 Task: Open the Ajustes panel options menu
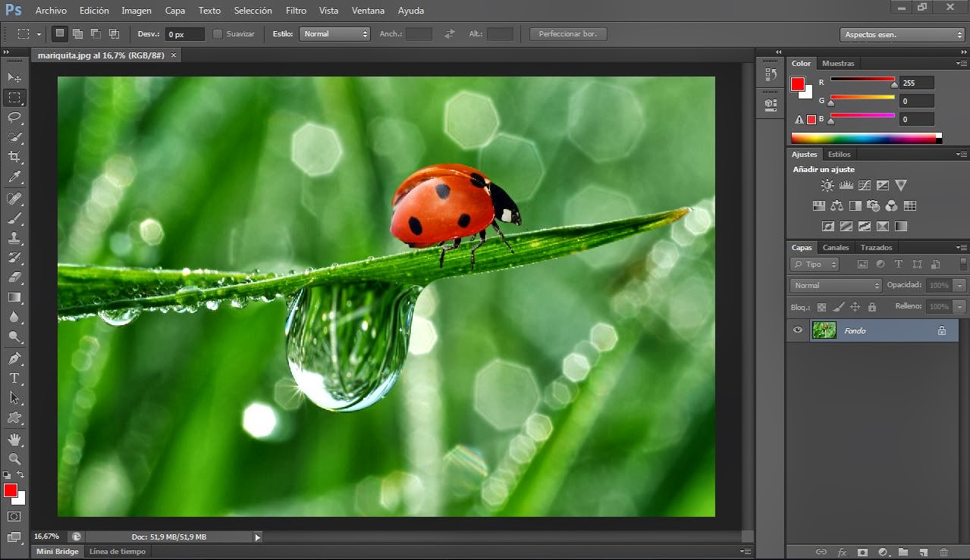[961, 155]
